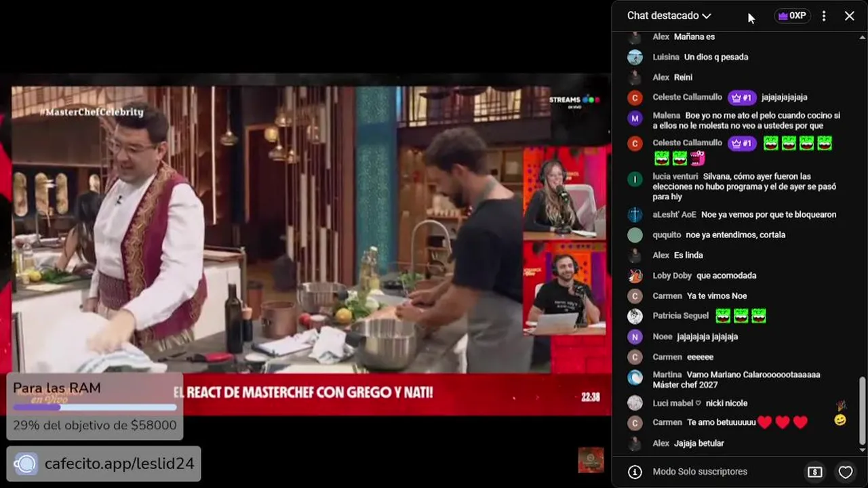Click cafecito.app/leslid24 donation link

(119, 464)
